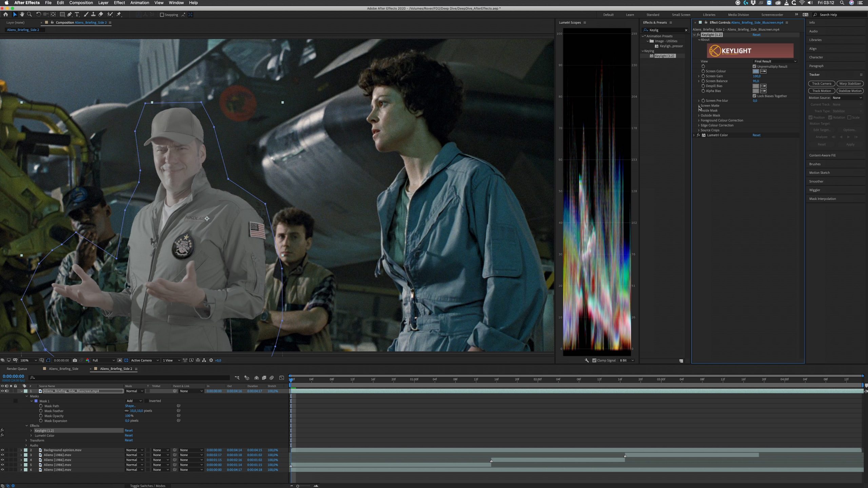Expand Foreground Colour Correction section
Screen dimensions: 868x488
pos(699,120)
